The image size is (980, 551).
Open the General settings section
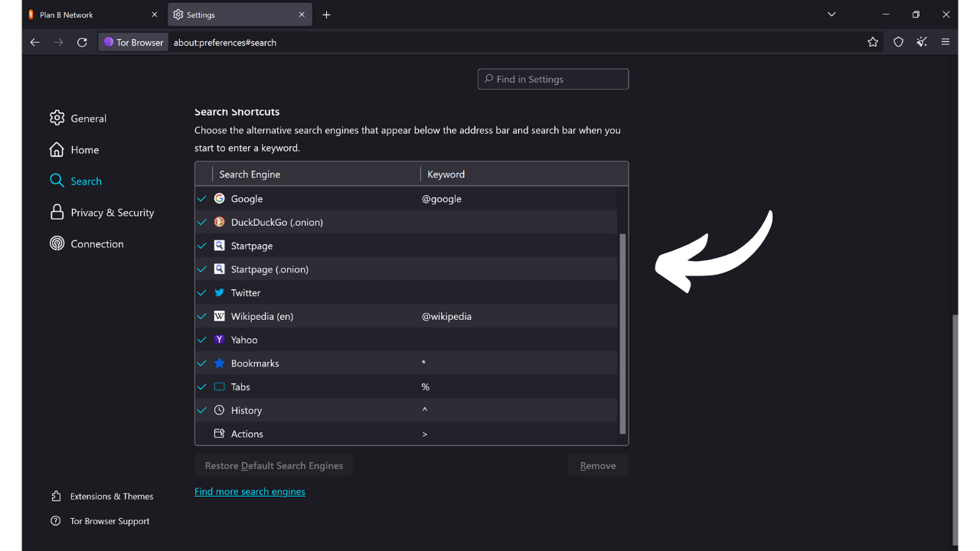pyautogui.click(x=87, y=118)
